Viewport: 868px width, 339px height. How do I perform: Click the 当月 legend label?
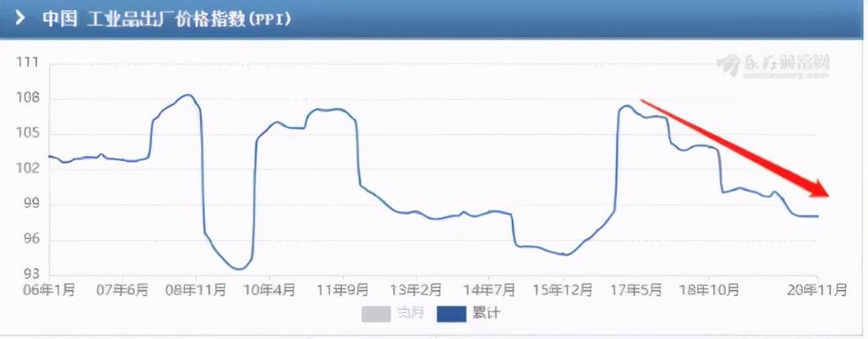click(x=410, y=314)
